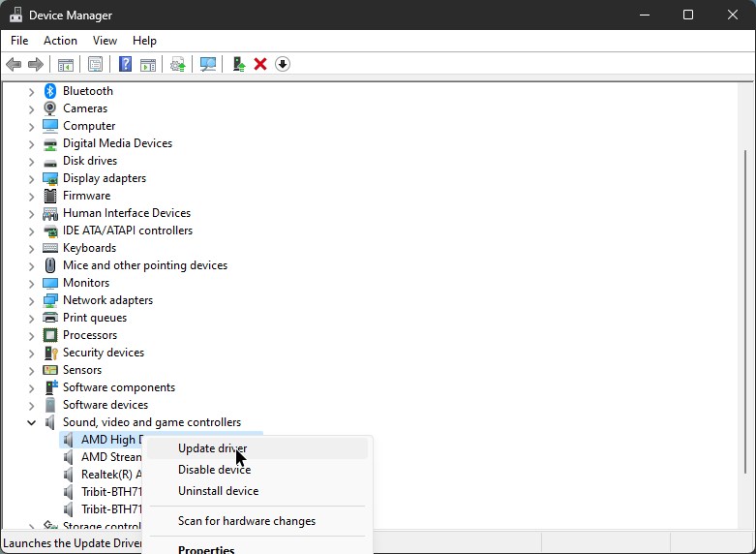
Task: Choose Disable device from context menu
Action: (x=257, y=470)
